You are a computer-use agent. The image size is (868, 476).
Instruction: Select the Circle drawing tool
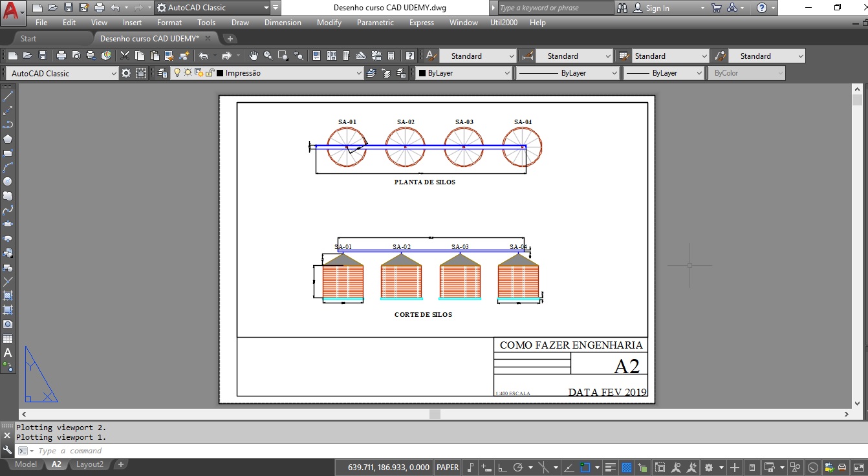click(8, 181)
